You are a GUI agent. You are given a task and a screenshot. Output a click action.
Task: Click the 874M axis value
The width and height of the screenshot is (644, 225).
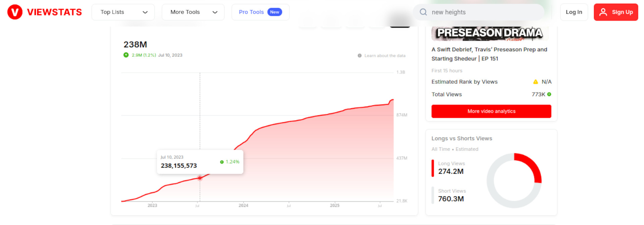point(402,115)
